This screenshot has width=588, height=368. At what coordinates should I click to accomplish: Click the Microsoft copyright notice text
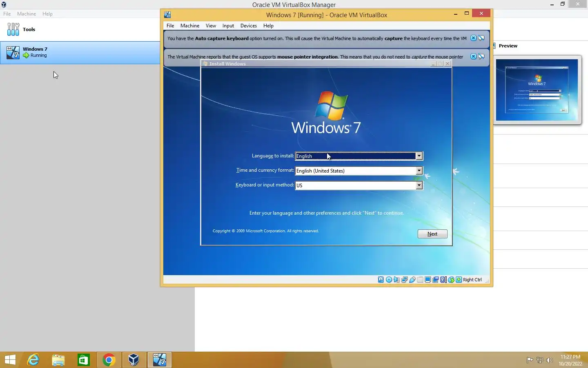coord(266,231)
